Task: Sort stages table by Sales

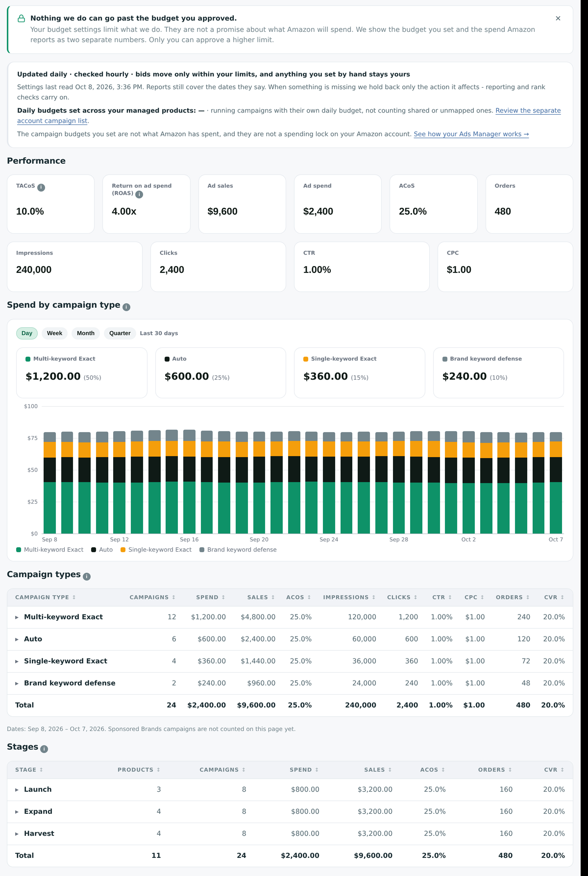Action: coord(378,770)
